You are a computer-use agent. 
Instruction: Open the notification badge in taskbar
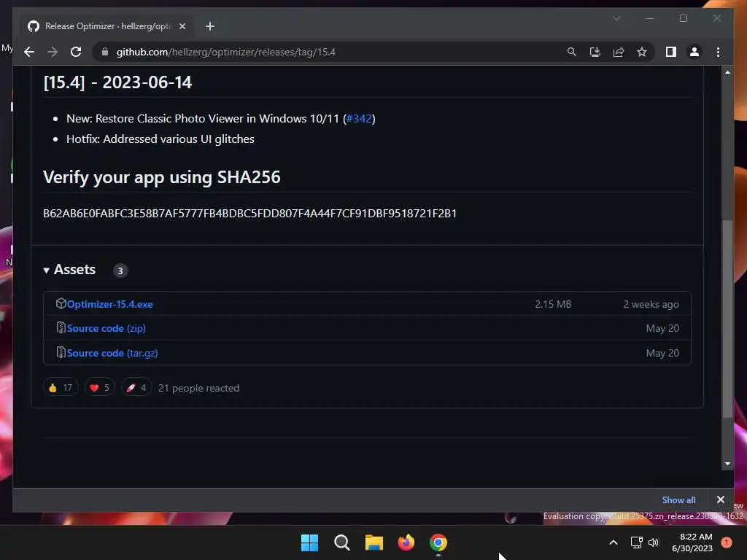[727, 542]
